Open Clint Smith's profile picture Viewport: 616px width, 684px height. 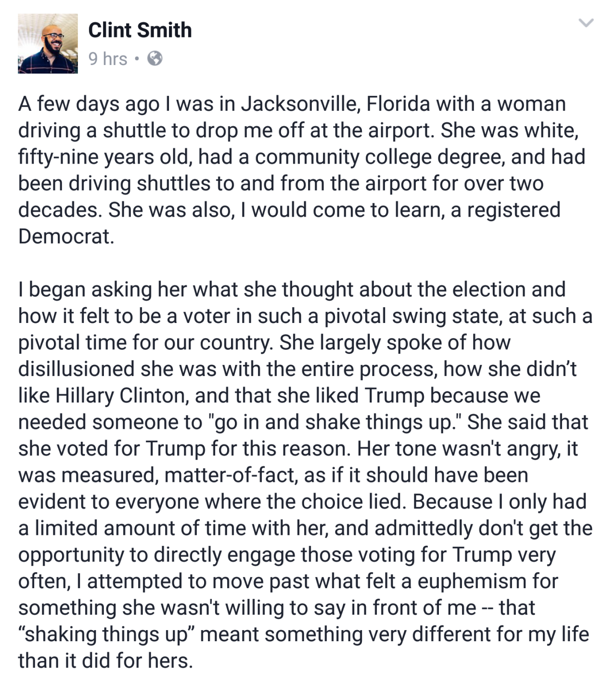click(x=48, y=43)
